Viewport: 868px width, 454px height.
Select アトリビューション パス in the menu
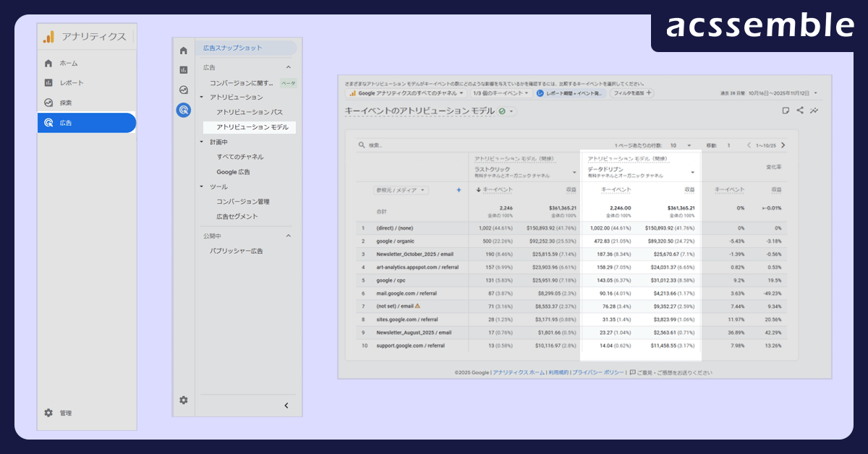click(249, 112)
